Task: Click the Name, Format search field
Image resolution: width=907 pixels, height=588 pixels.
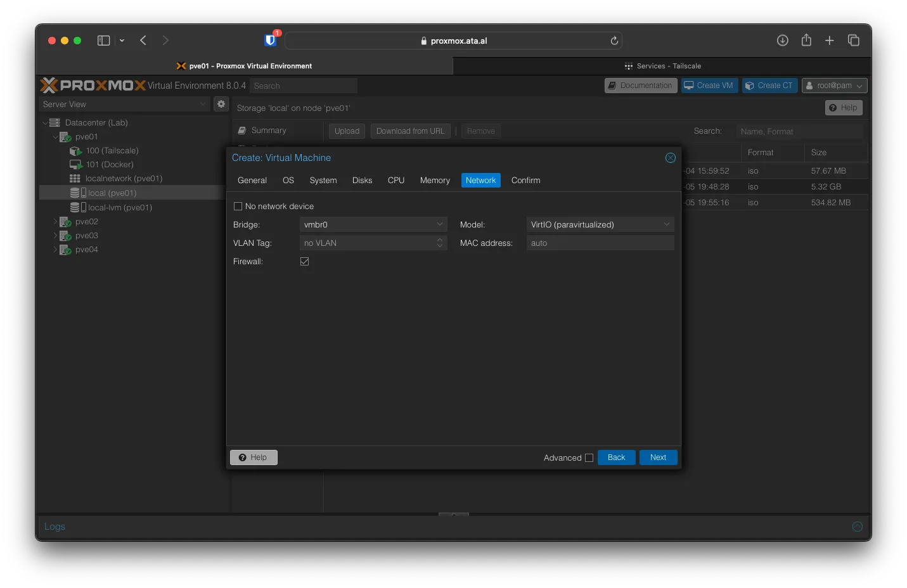Action: [x=799, y=131]
